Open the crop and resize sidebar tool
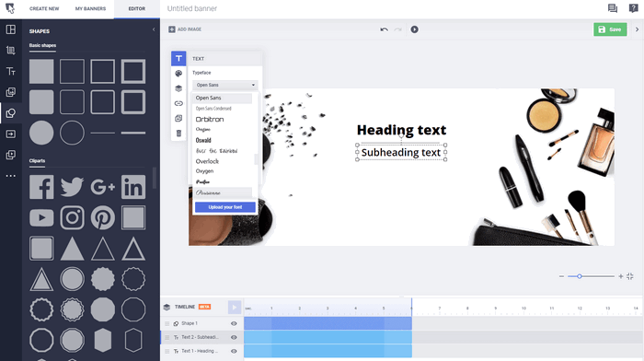Screen dimensions: 644x361 11,50
